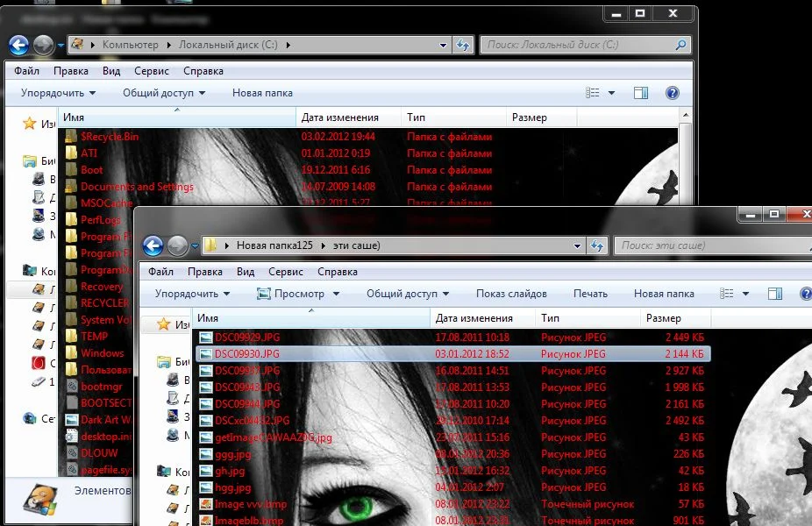Refresh the эти саше folder address bar
The height and width of the screenshot is (526, 812).
point(597,246)
